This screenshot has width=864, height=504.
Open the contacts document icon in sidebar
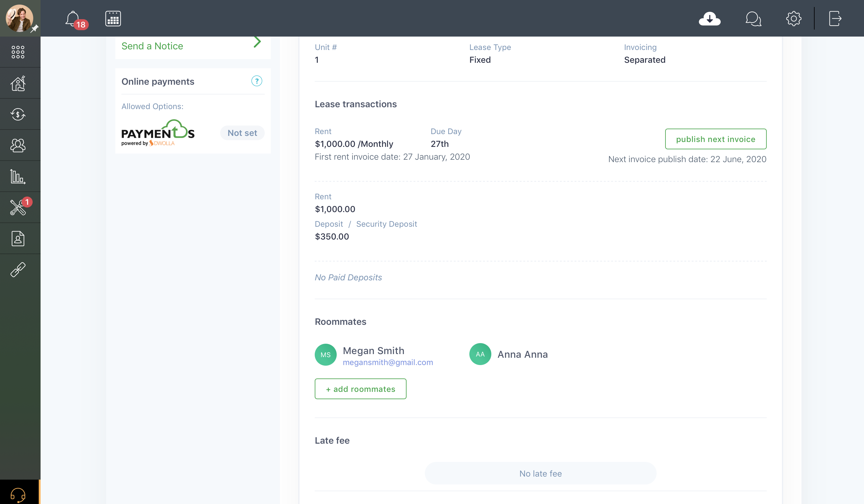click(x=18, y=239)
